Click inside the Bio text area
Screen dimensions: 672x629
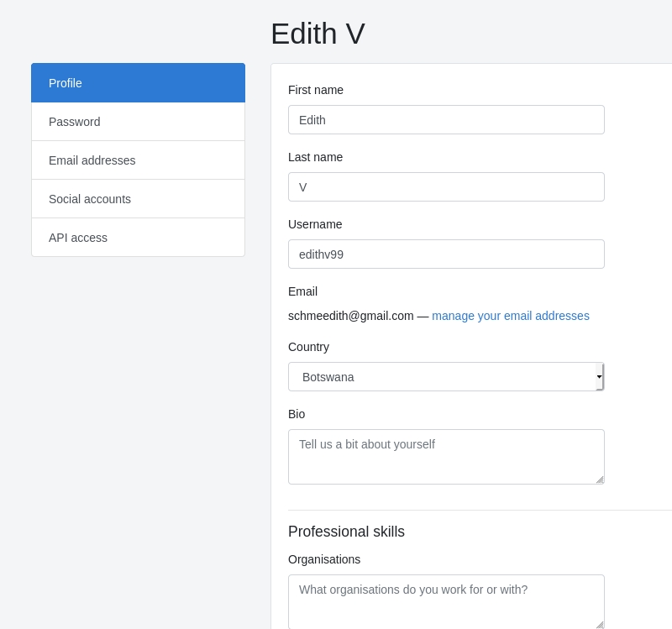446,457
